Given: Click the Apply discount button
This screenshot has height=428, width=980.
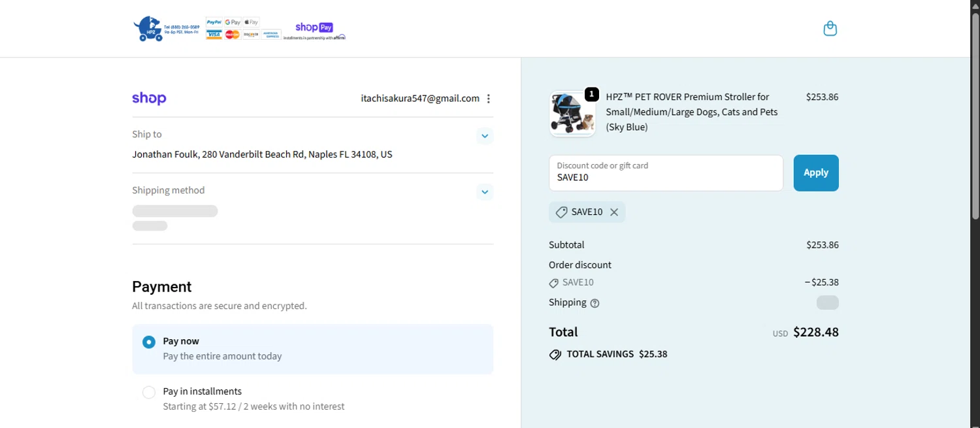Looking at the screenshot, I should click(816, 173).
